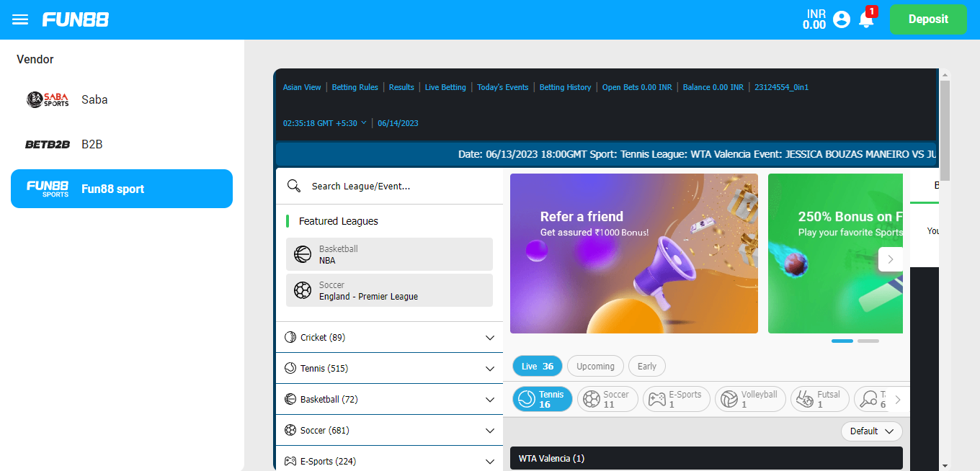Viewport: 980px width, 471px height.
Task: Click the Saba Sports logo
Action: (48, 99)
